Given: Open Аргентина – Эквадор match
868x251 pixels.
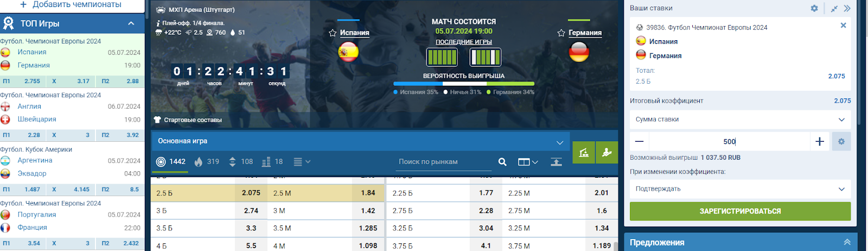Looking at the screenshot, I should tap(72, 167).
